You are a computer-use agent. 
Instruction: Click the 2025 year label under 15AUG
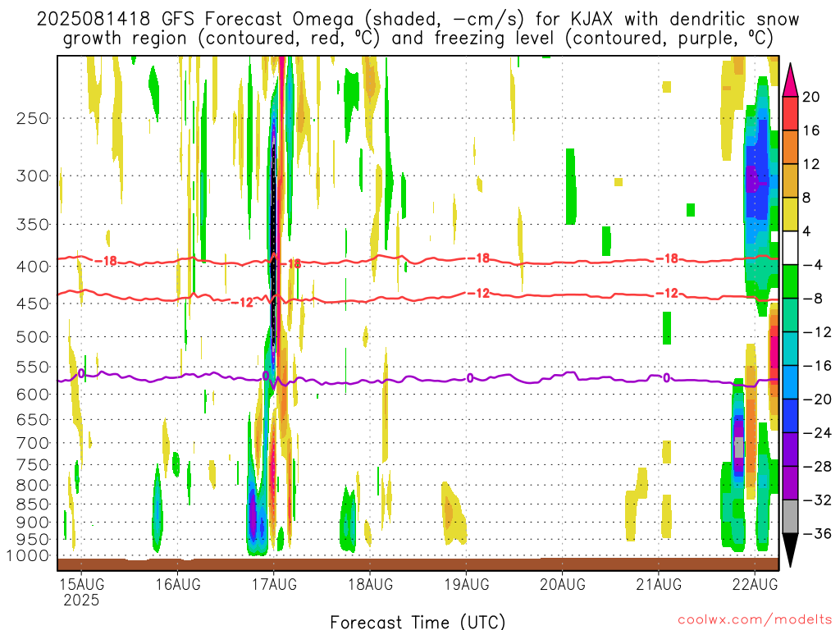[81, 600]
